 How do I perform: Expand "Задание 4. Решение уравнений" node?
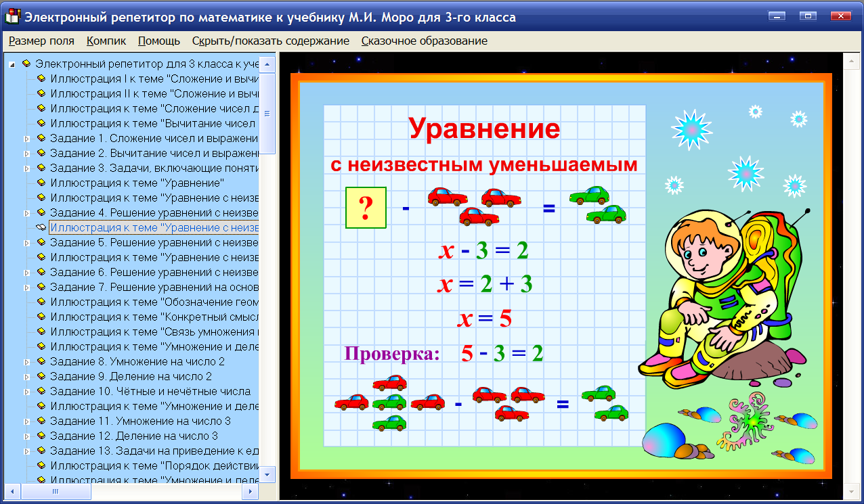coord(27,212)
